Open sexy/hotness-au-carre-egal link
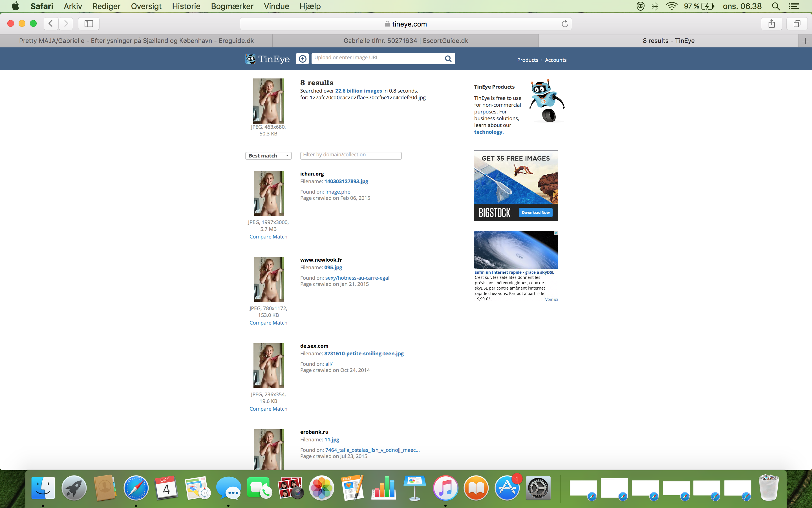812x508 pixels. point(357,278)
